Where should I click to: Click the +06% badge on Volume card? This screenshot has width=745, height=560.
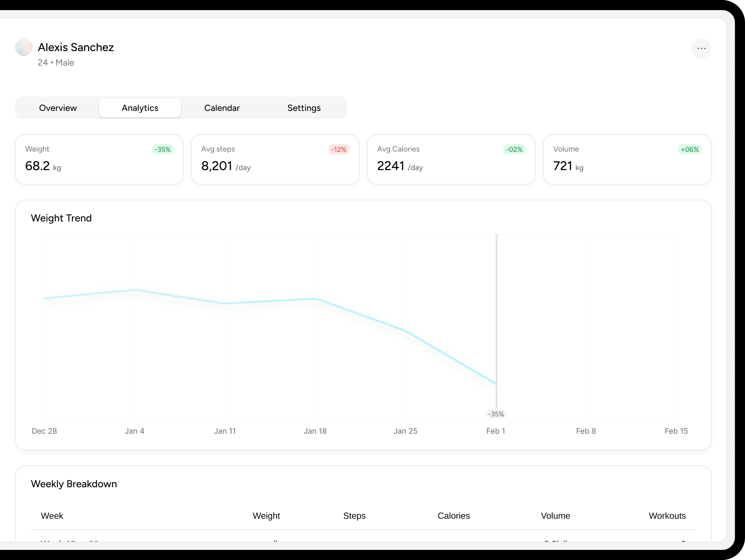(690, 149)
